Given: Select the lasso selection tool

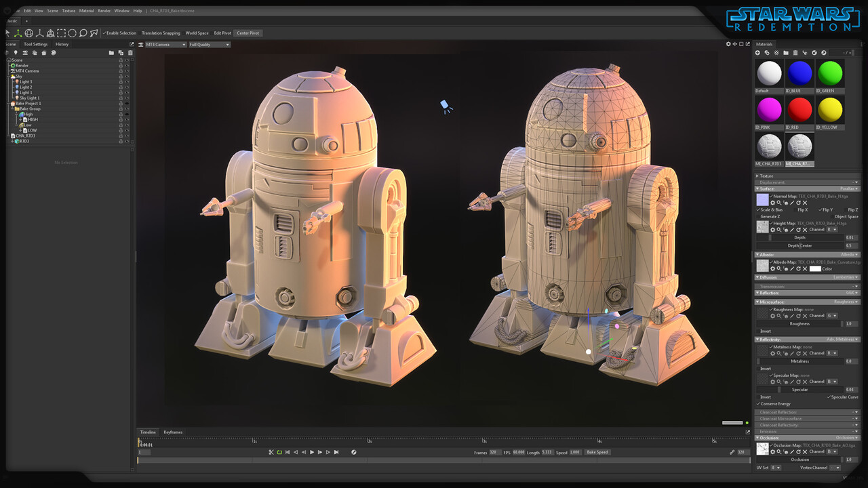Looking at the screenshot, I should coord(83,33).
